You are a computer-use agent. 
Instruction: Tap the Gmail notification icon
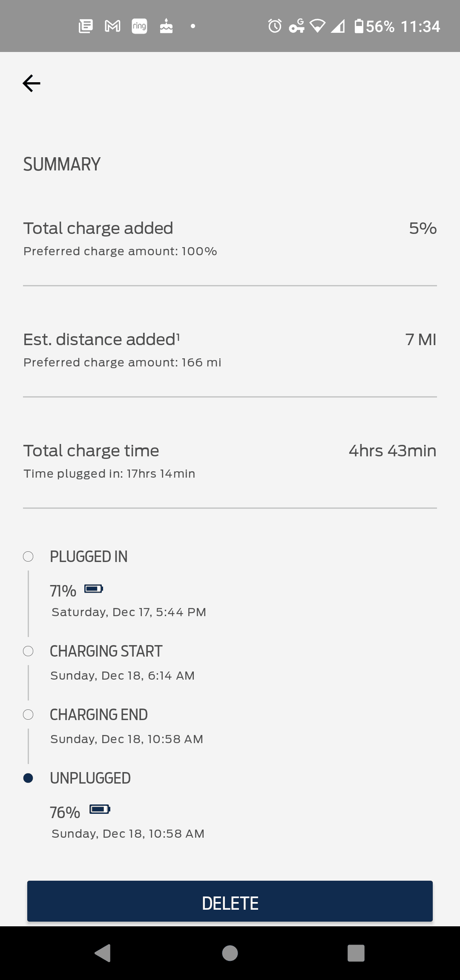(112, 26)
